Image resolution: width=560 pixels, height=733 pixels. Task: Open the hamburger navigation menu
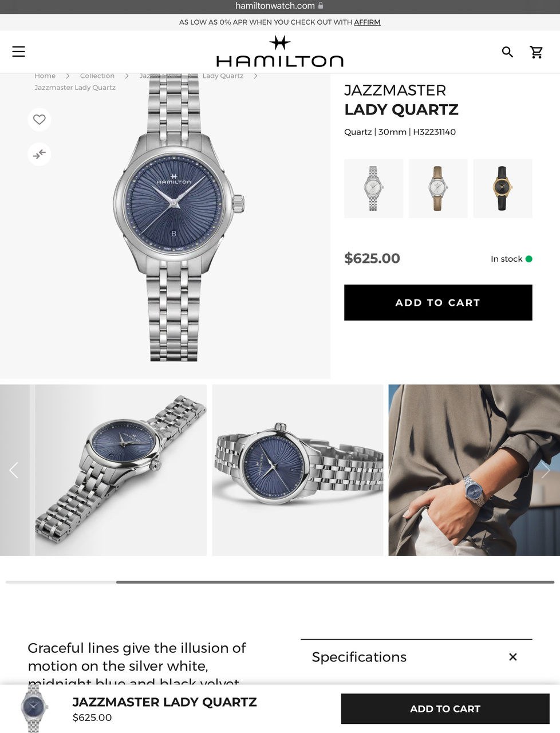pos(19,52)
